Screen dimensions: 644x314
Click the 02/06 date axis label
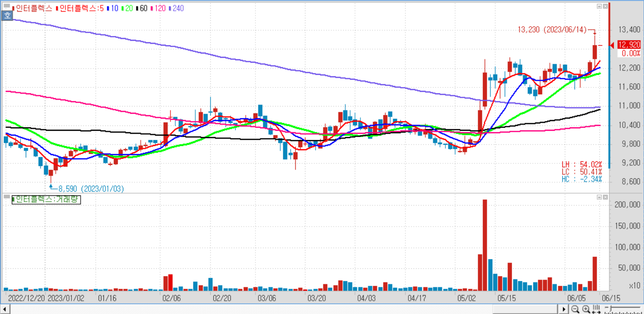click(x=171, y=297)
